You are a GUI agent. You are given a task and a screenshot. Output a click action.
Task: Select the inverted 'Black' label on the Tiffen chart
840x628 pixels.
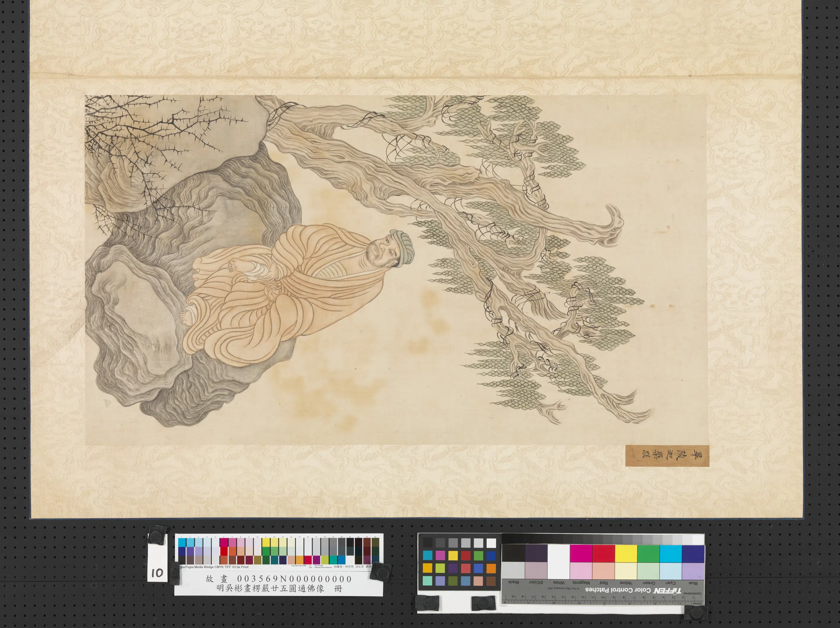pos(514,583)
